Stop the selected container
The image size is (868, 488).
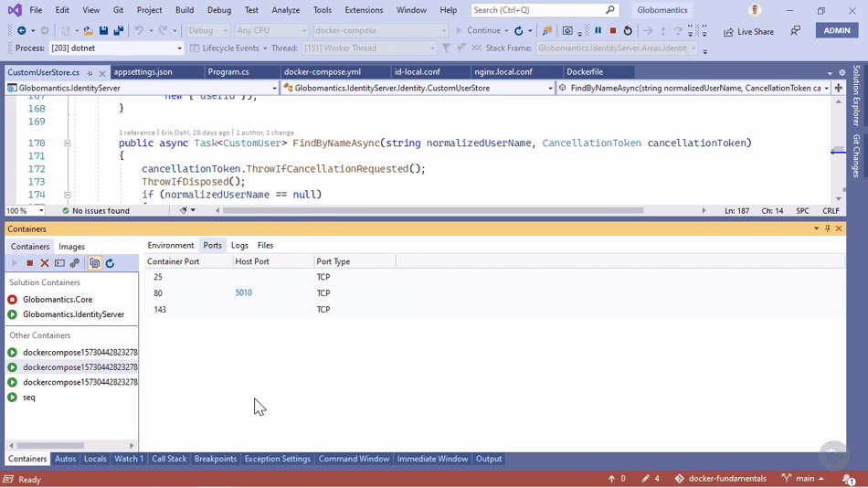click(30, 263)
